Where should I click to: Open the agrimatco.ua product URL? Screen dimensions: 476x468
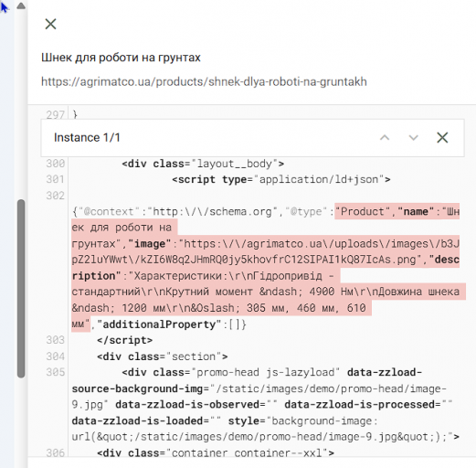click(x=204, y=81)
